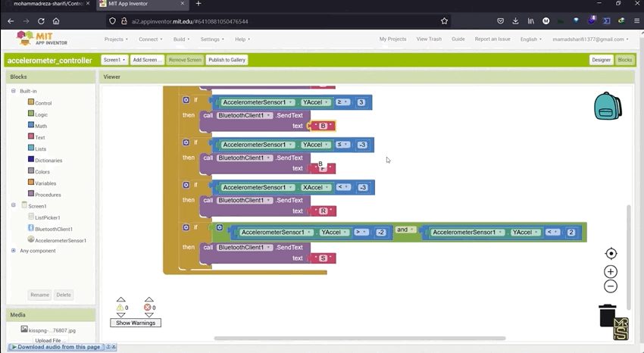Open the My Projects link
This screenshot has width=644, height=353.
(x=392, y=39)
